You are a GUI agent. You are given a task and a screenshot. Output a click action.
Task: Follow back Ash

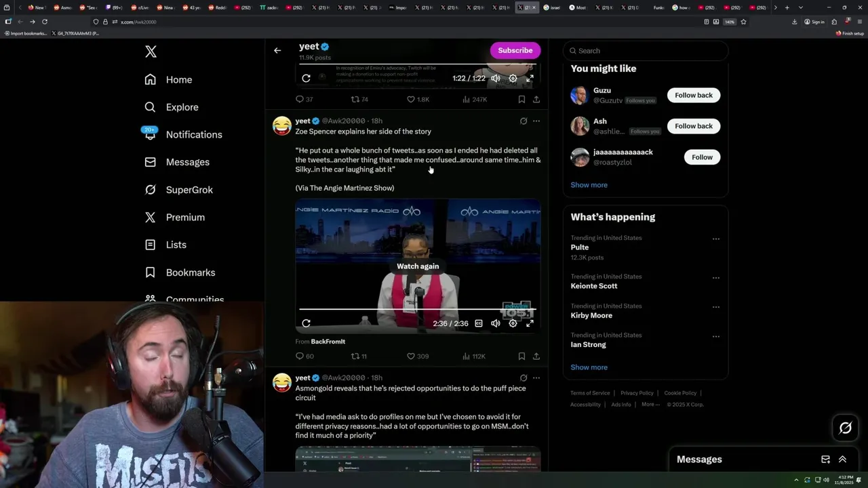[694, 126]
